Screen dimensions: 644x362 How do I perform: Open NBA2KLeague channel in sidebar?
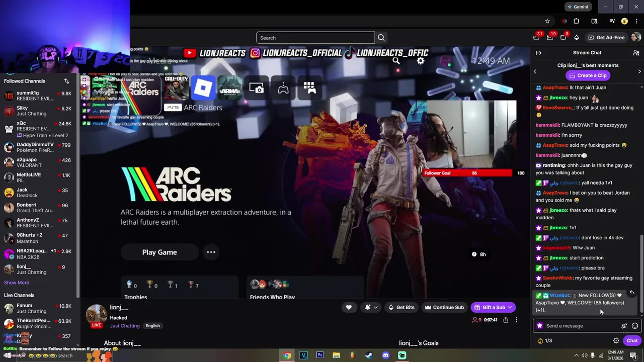click(x=38, y=254)
